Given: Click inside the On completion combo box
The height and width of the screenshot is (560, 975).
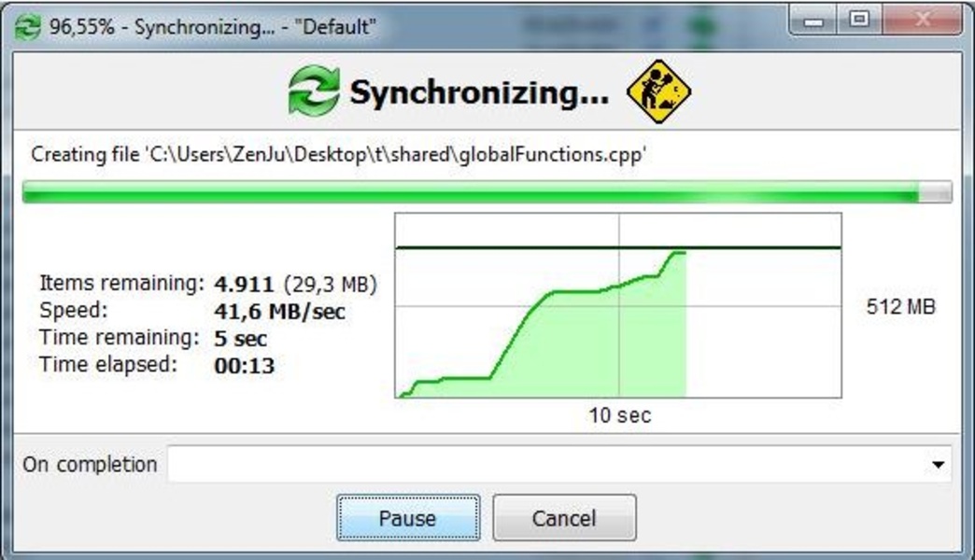Looking at the screenshot, I should pyautogui.click(x=558, y=464).
